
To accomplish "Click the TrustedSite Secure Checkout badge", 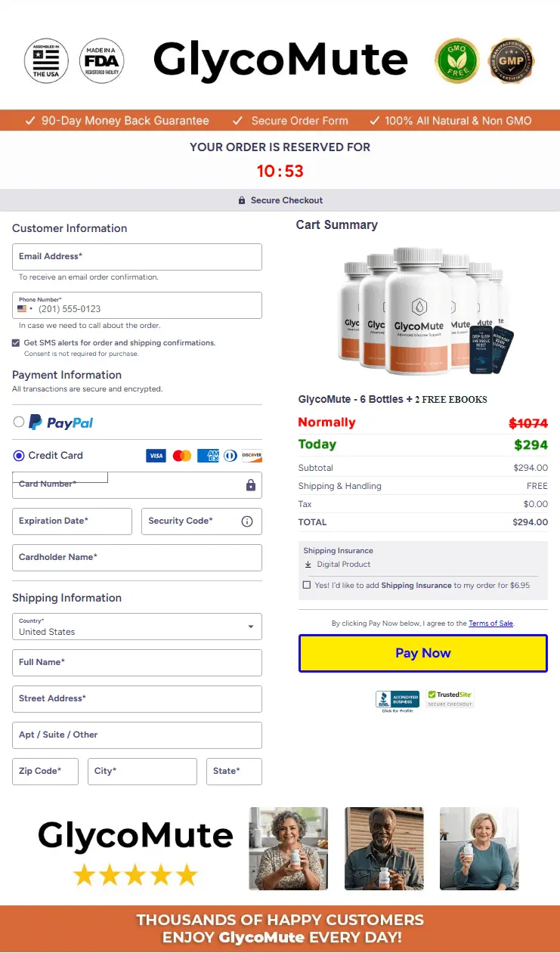I will (450, 699).
